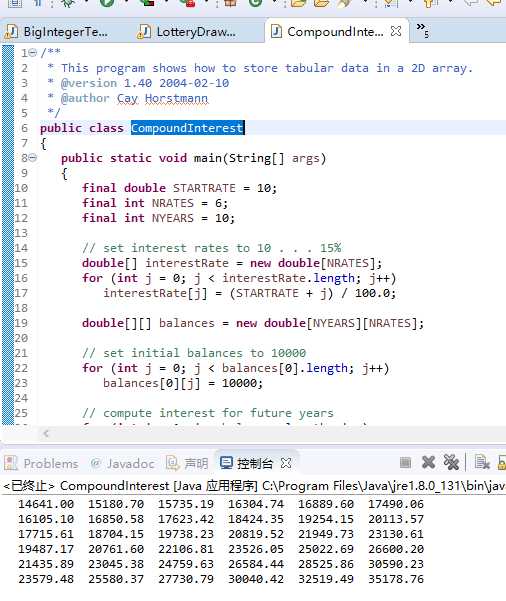Click the editor horizontal scrollbar left arrow
The image size is (506, 601).
46,434
